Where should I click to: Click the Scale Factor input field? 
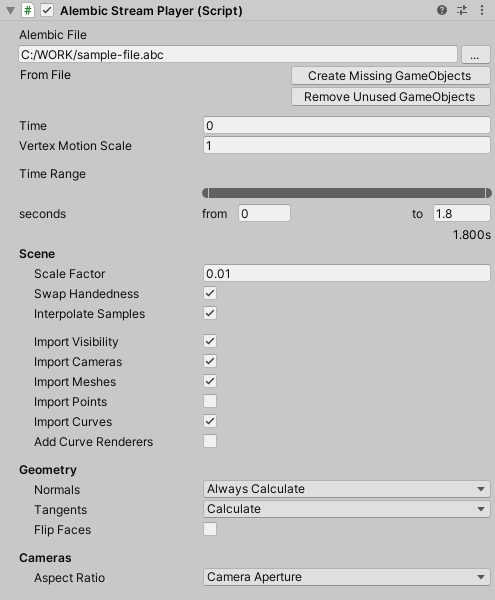click(347, 274)
